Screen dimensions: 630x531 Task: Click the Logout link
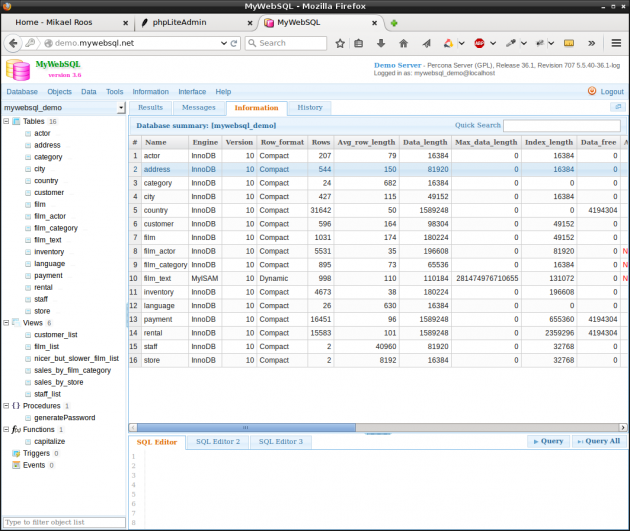click(612, 92)
